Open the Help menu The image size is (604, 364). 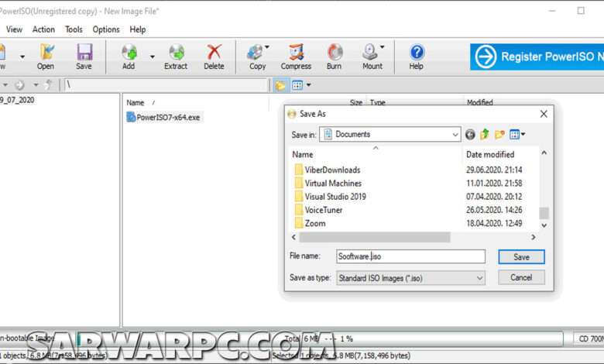pyautogui.click(x=138, y=29)
